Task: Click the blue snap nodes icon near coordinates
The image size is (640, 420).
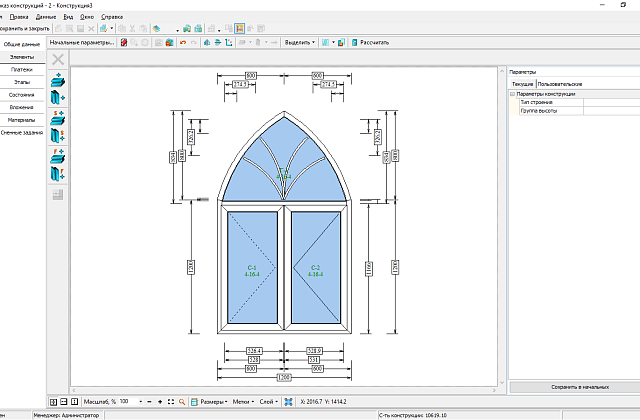Action: click(x=289, y=402)
